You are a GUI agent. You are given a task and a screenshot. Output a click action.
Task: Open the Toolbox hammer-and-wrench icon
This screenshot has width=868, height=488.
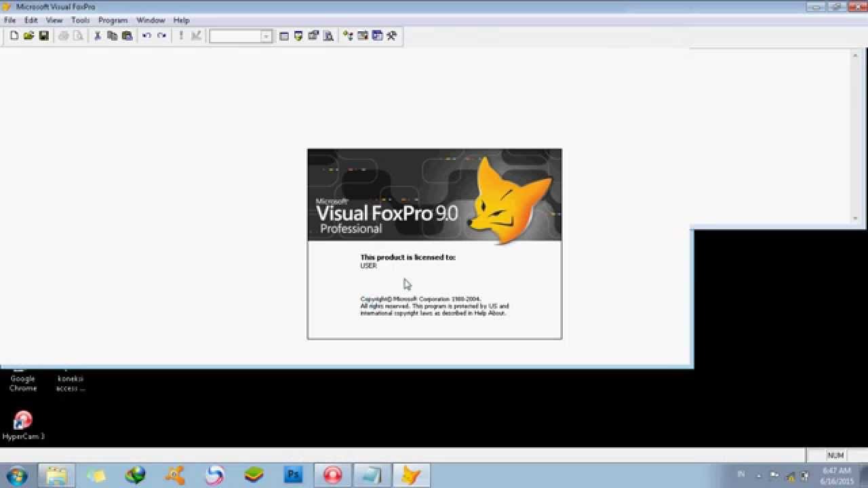coord(392,36)
